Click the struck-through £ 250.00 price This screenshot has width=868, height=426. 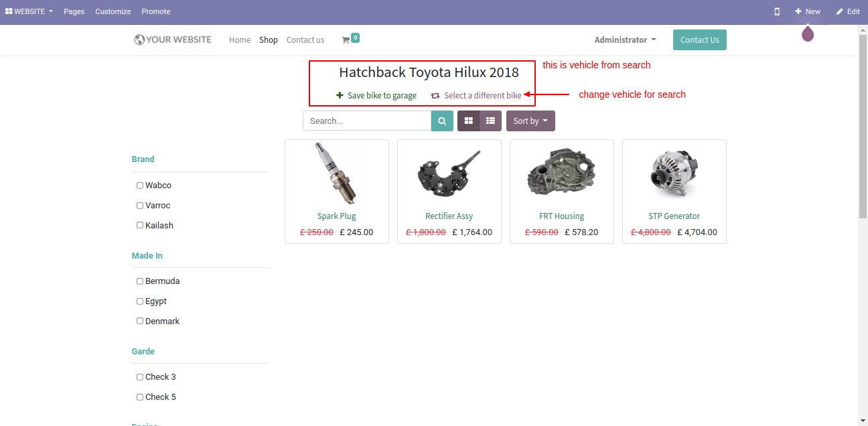(317, 232)
